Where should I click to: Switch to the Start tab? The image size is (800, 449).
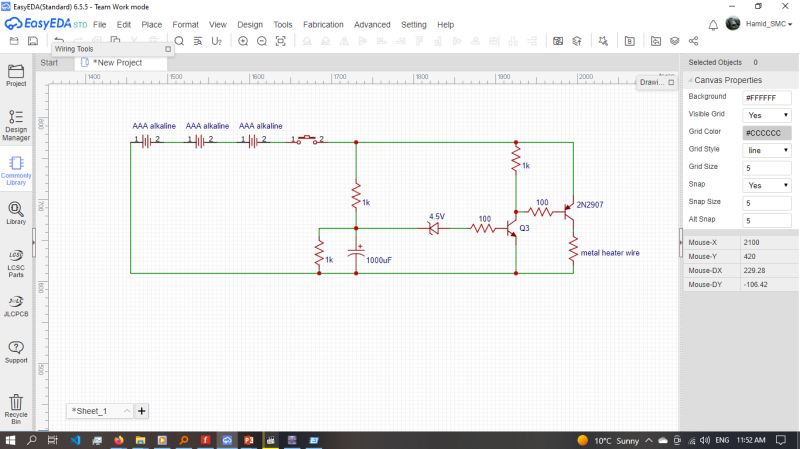pyautogui.click(x=49, y=63)
